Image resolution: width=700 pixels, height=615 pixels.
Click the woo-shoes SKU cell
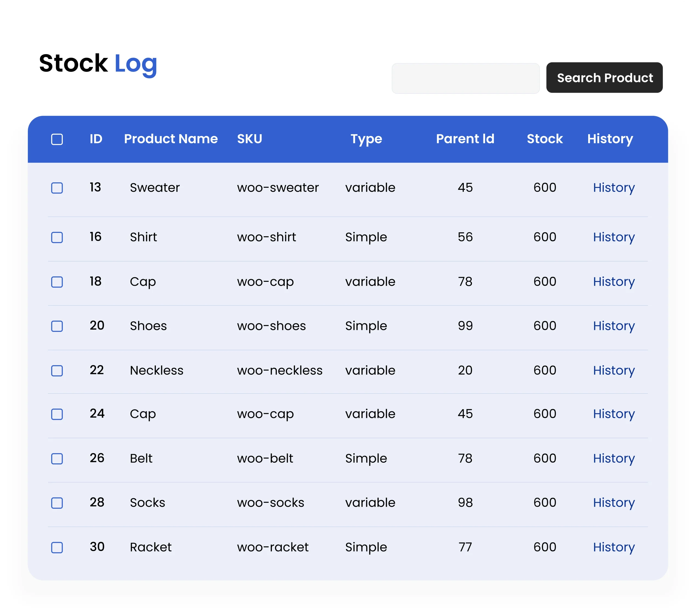point(271,326)
